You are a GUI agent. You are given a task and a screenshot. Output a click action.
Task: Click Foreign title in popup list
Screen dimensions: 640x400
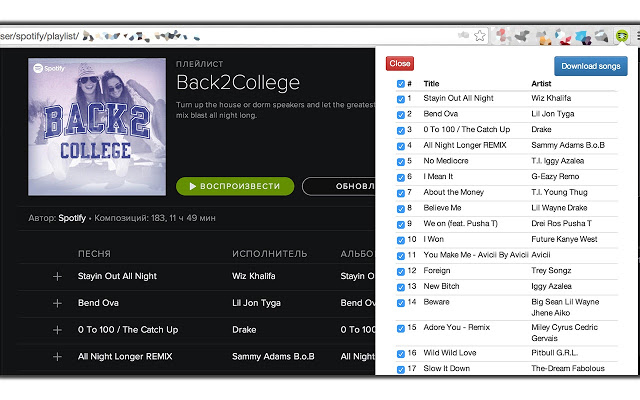[437, 271]
